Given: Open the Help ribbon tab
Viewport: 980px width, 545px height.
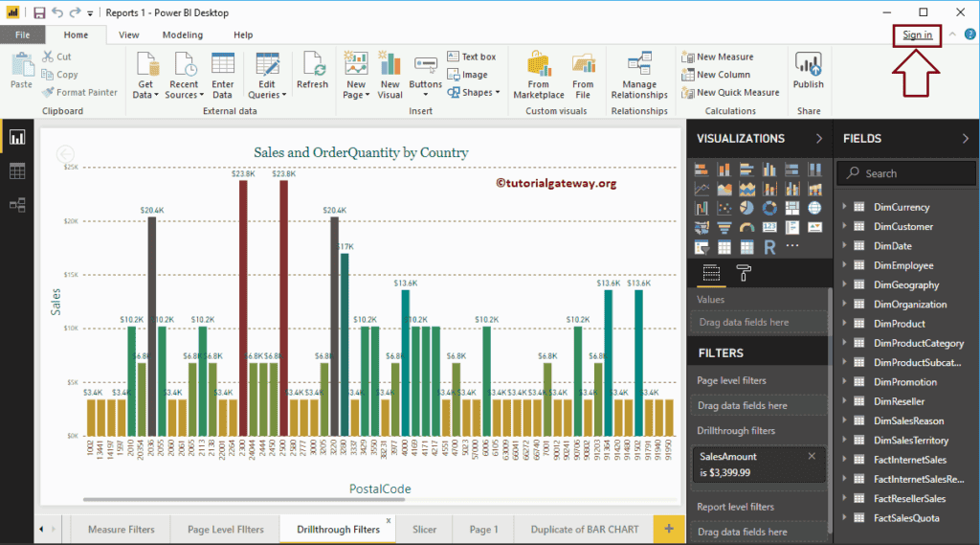Looking at the screenshot, I should [243, 35].
